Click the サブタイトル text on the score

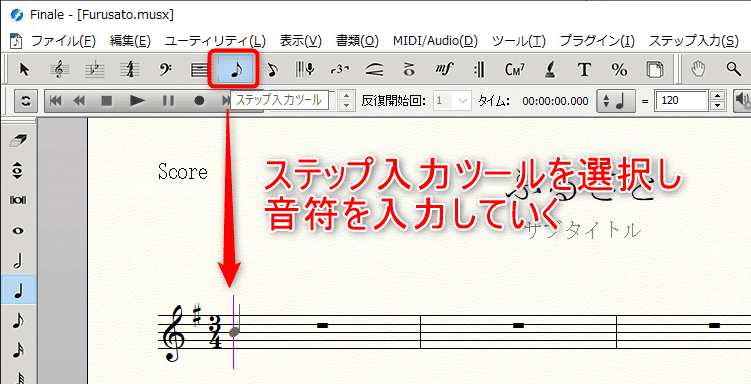[x=583, y=231]
